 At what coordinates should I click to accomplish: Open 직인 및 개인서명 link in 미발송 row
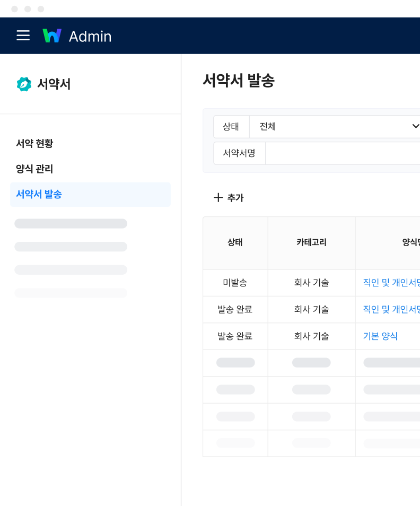point(391,283)
